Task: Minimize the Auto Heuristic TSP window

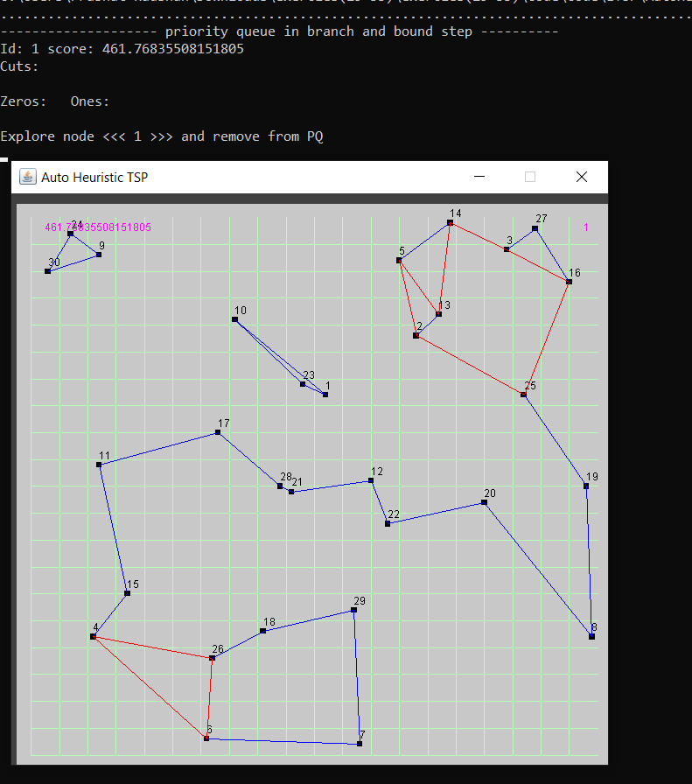Action: pos(479,177)
